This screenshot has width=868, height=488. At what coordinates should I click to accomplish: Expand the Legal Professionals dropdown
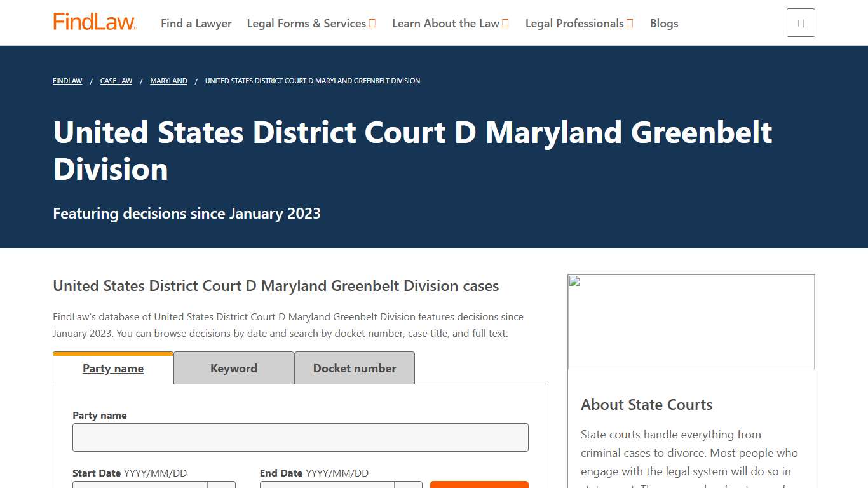578,23
